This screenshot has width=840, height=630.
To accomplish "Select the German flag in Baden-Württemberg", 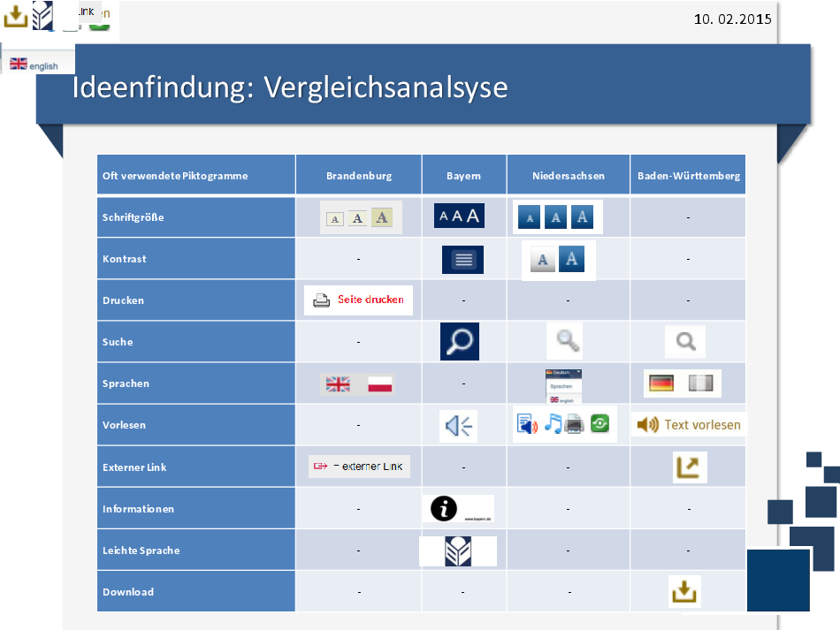I will [661, 383].
